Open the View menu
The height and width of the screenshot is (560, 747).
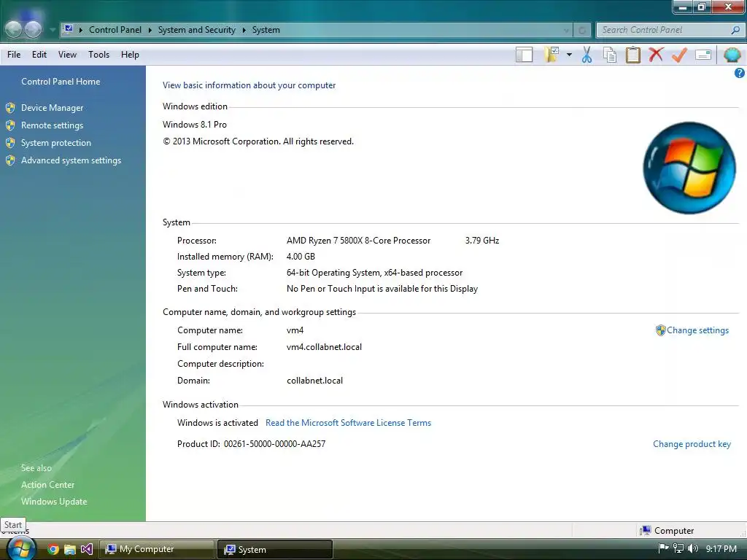(x=67, y=55)
